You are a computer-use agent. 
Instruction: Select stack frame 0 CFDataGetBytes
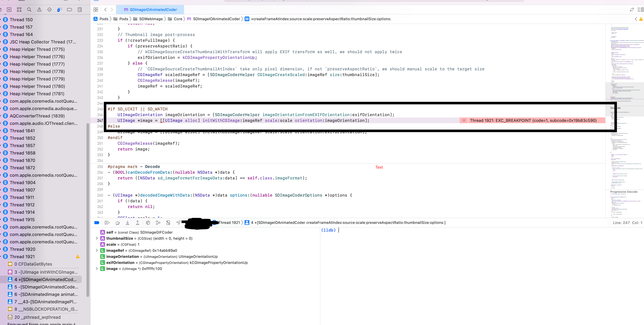point(33,264)
